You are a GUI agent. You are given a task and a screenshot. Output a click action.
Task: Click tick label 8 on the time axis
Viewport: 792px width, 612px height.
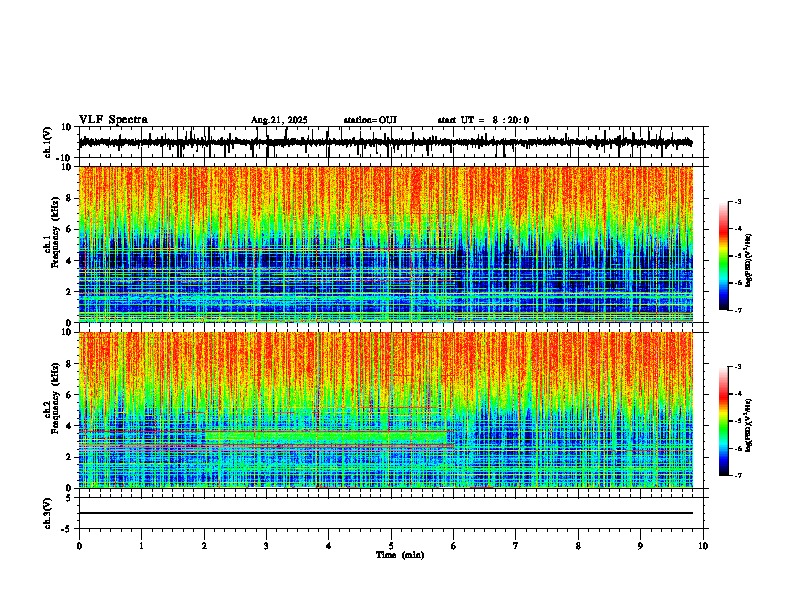tap(578, 546)
